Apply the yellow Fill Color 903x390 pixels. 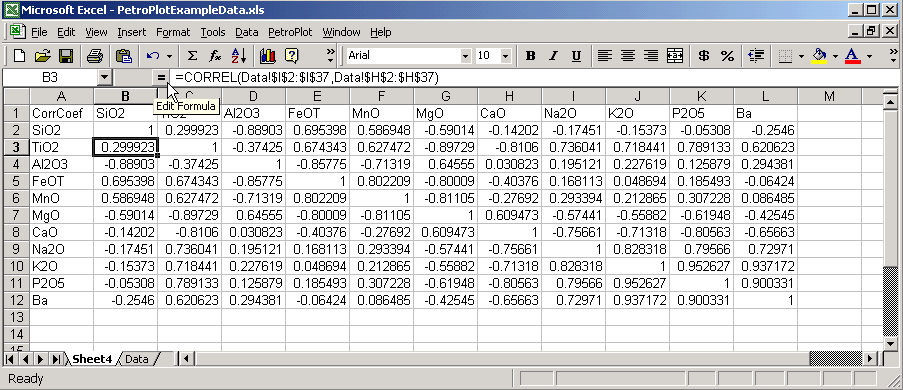point(819,56)
